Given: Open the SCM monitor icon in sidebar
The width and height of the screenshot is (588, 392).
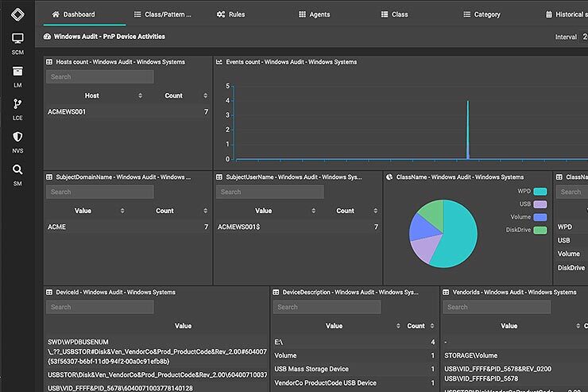Looking at the screenshot, I should tap(17, 39).
